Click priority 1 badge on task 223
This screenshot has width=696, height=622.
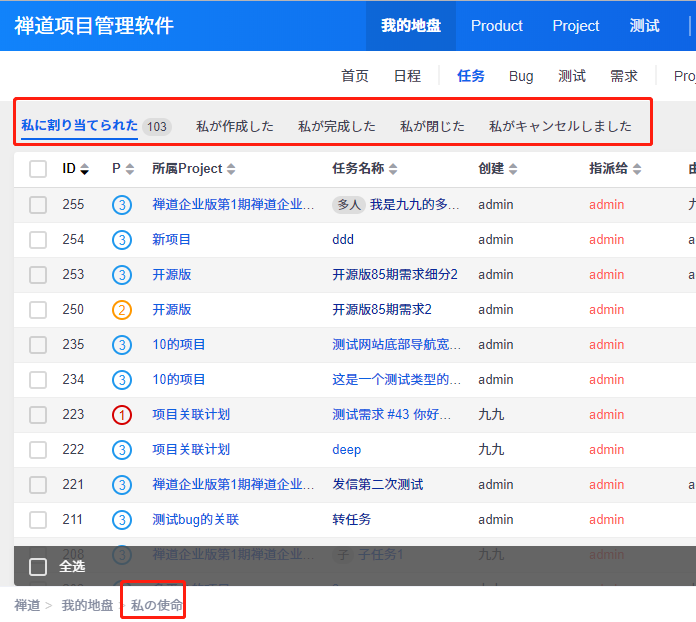[x=122, y=414]
